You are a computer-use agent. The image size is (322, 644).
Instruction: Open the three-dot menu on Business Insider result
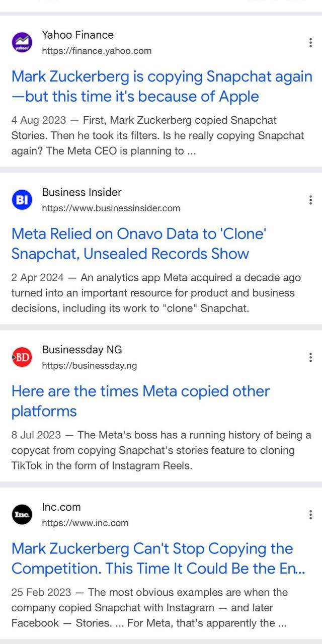tap(310, 200)
